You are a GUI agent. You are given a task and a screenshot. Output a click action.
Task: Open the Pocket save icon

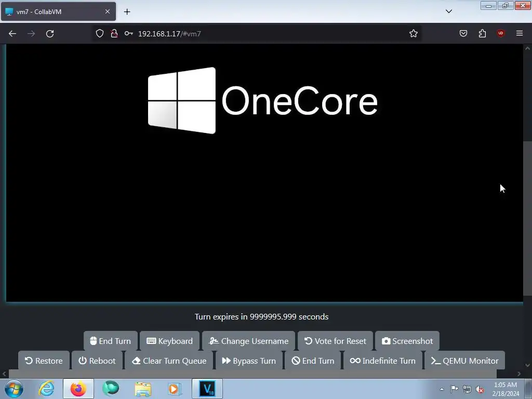[x=463, y=33]
